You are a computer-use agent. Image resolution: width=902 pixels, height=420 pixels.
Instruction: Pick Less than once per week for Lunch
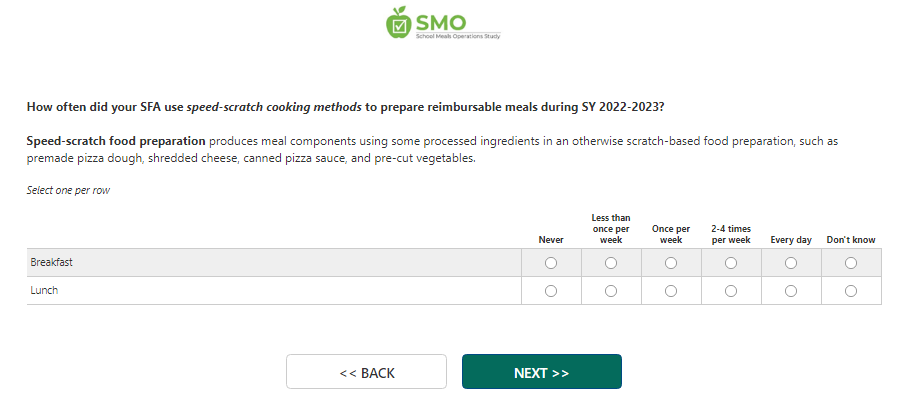tap(611, 291)
